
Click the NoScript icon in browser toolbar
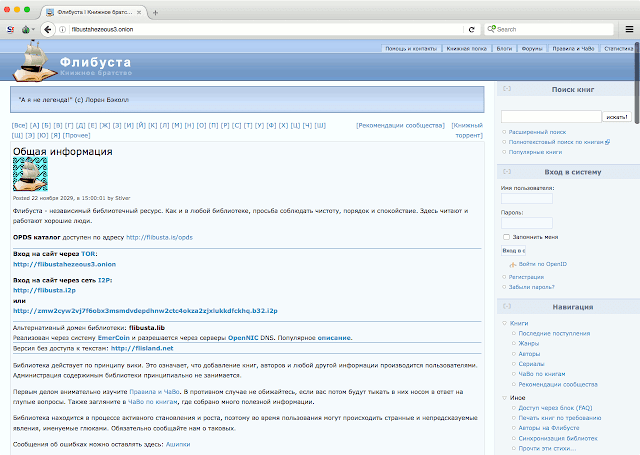[x=10, y=30]
